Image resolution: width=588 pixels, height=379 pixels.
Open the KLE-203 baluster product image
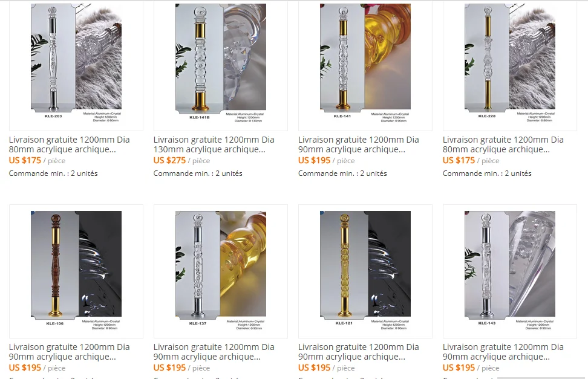(76, 63)
